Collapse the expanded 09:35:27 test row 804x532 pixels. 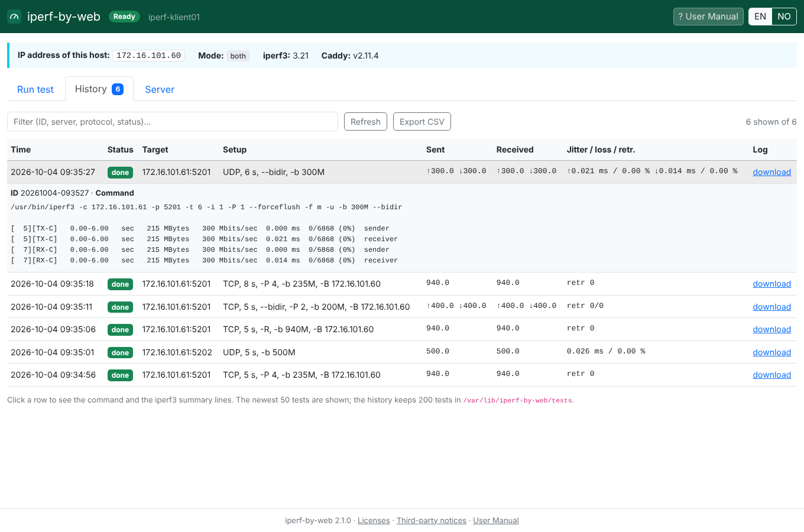pyautogui.click(x=402, y=172)
